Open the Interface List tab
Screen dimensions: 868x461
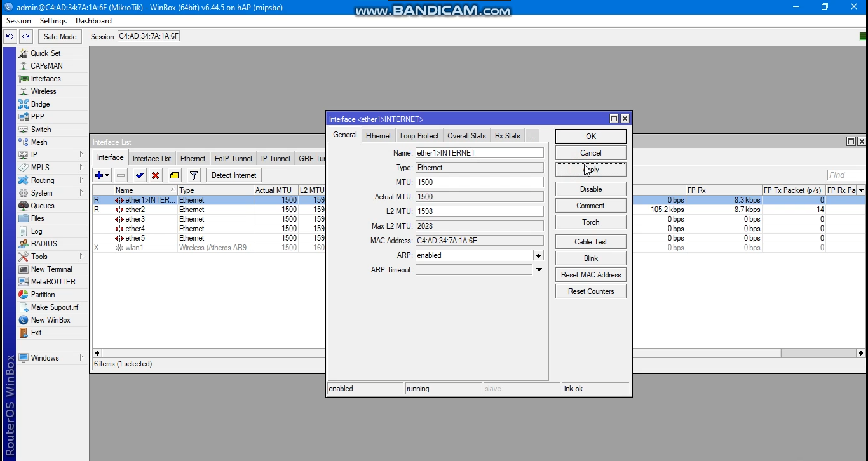pyautogui.click(x=152, y=159)
